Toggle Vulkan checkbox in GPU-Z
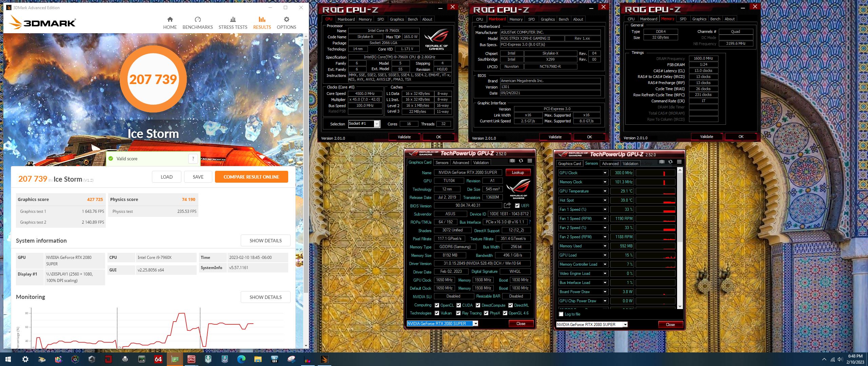This screenshot has width=868, height=366. 437,313
